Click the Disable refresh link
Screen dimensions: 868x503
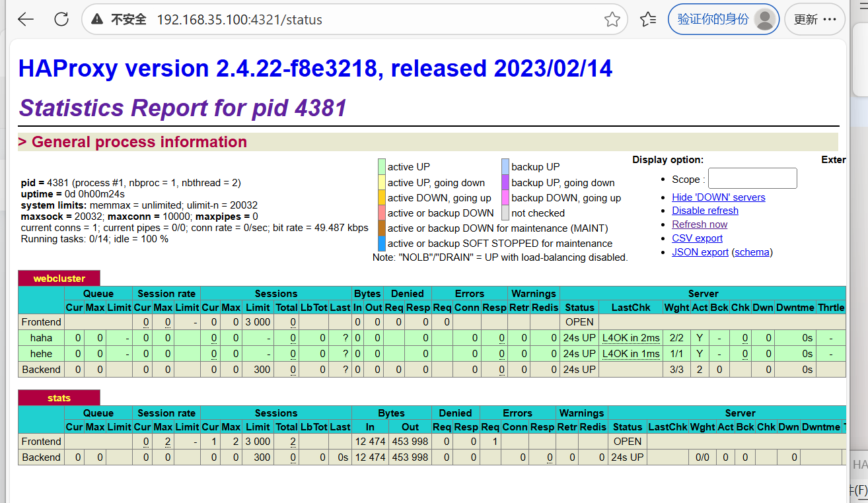705,211
